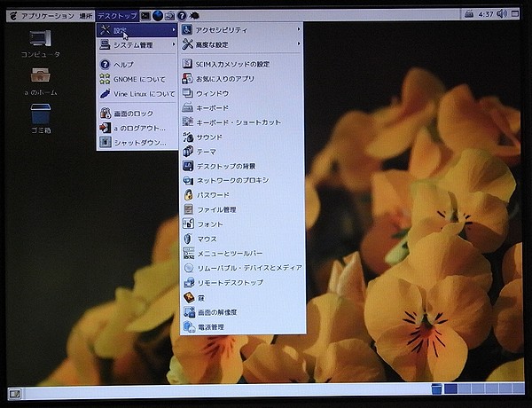Click the 設定 wrench icon
This screenshot has width=532, height=408.
(106, 30)
